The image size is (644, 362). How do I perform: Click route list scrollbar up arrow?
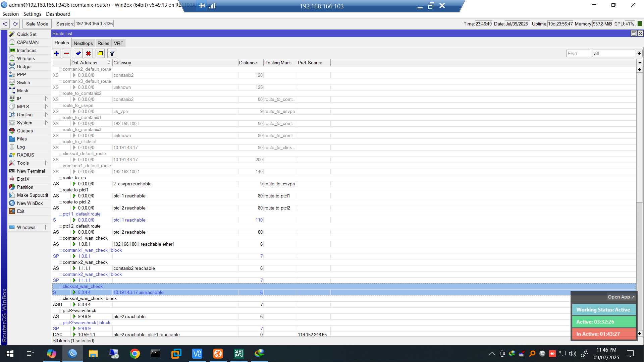pyautogui.click(x=640, y=69)
